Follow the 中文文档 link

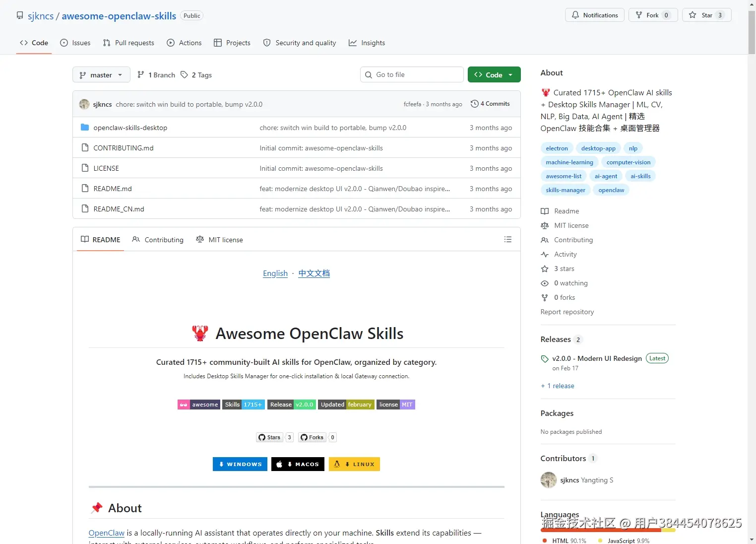click(314, 273)
